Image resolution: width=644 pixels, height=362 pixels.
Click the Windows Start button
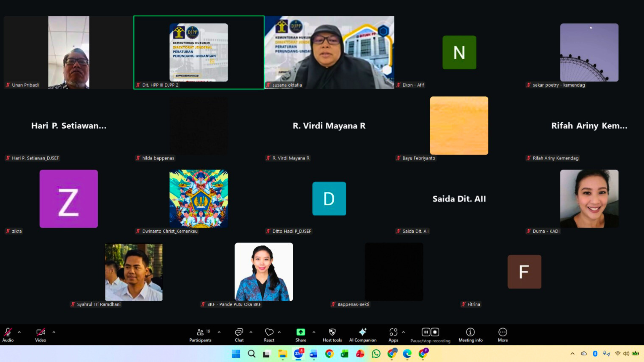coord(236,354)
